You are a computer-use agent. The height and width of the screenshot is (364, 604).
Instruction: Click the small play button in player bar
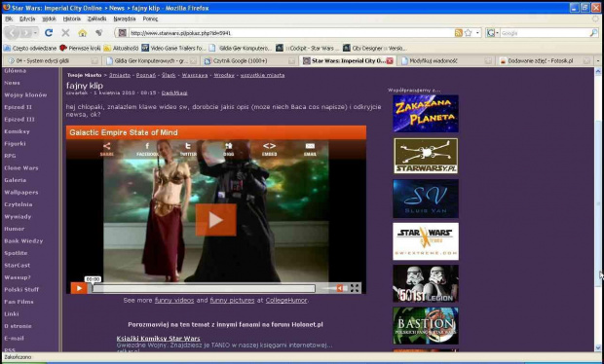point(79,288)
